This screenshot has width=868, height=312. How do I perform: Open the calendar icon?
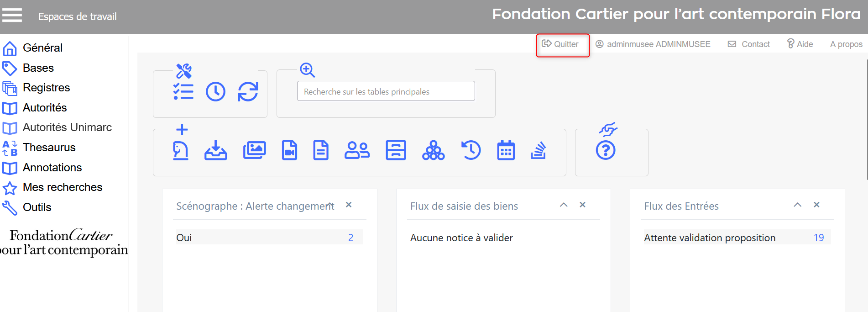coord(506,150)
